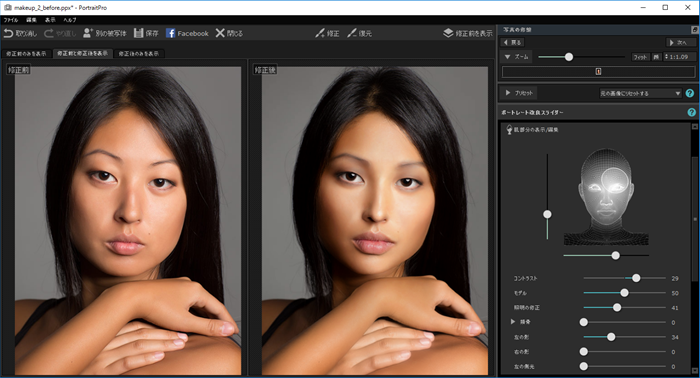
Task: Click the 修正後 label on the right image
Action: pyautogui.click(x=265, y=70)
